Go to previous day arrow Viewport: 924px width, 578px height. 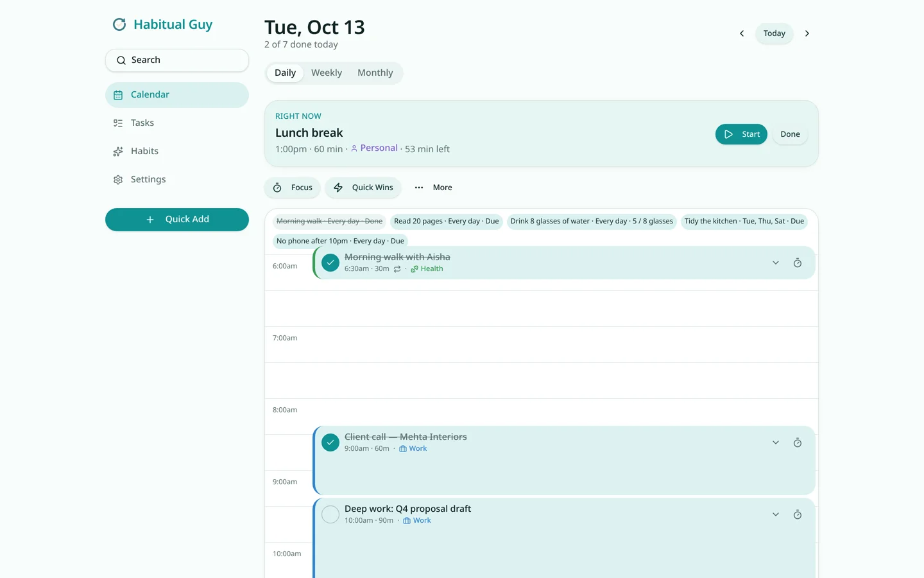pos(742,33)
